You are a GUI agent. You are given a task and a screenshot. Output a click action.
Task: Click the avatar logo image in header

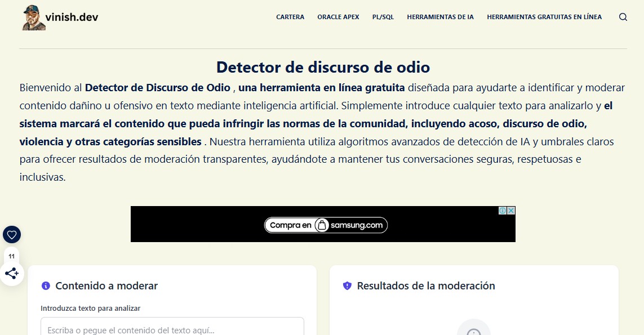pyautogui.click(x=33, y=17)
